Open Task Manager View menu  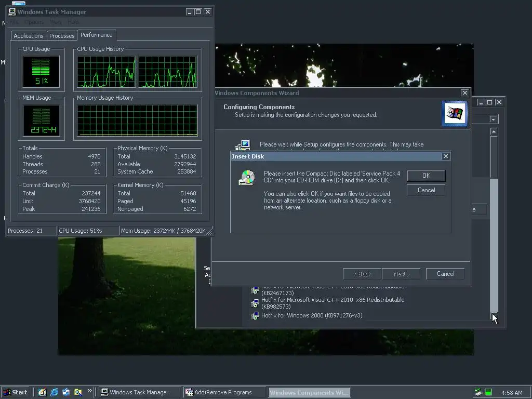[56, 22]
